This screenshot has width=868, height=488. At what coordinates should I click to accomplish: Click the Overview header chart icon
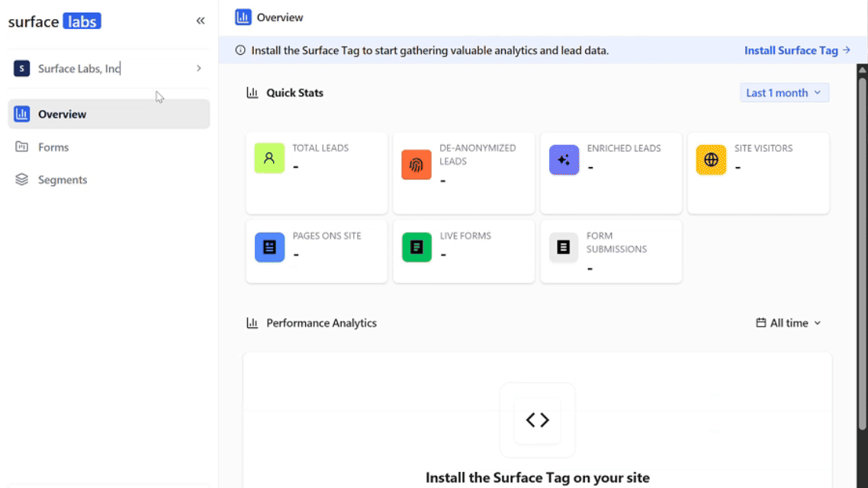(243, 17)
